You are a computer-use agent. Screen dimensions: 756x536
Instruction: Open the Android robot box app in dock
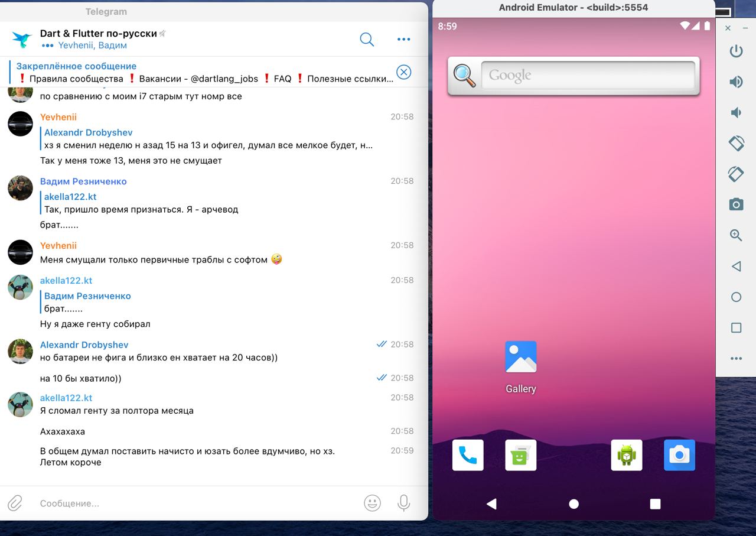(627, 455)
